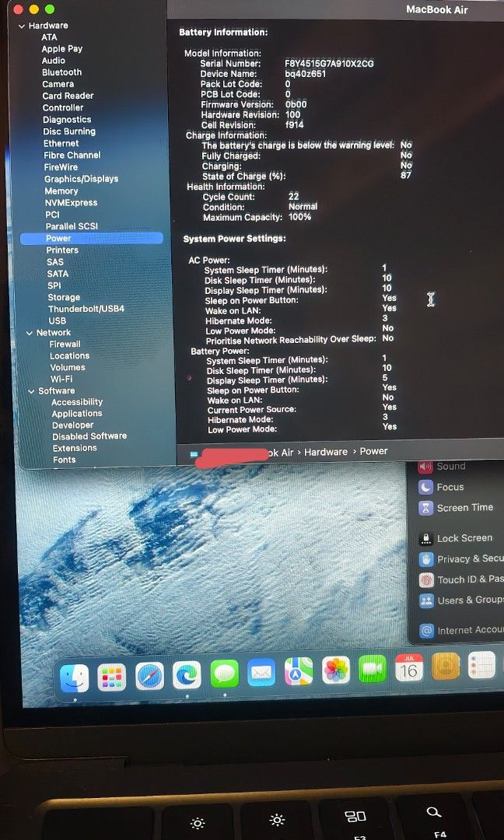This screenshot has width=504, height=840.
Task: Select Applications under Software
Action: [77, 414]
